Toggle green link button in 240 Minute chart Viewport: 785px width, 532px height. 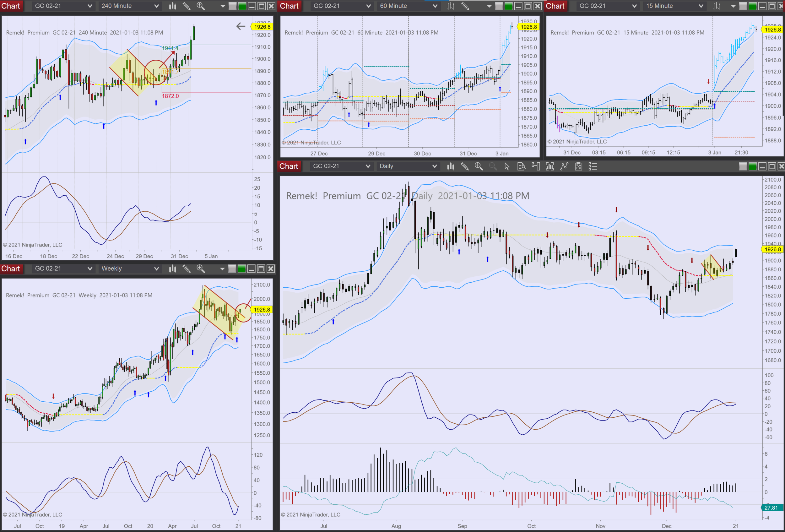coord(242,6)
